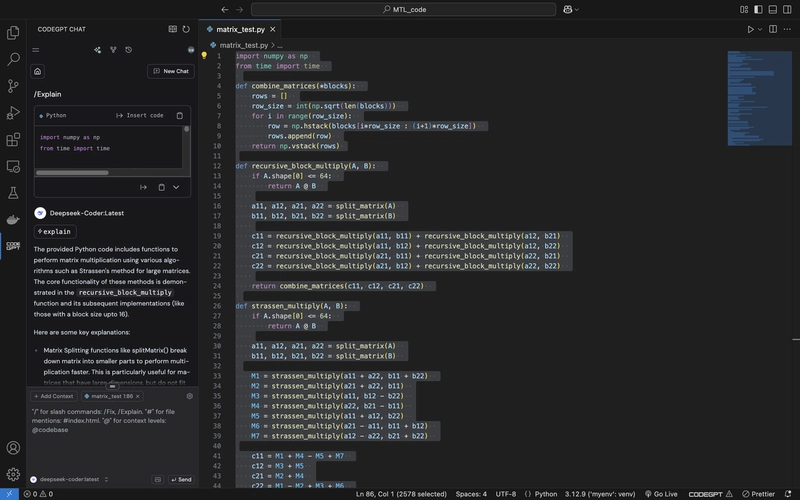The width and height of the screenshot is (800, 500).
Task: Open Copilot menu in title bar
Action: [x=570, y=9]
